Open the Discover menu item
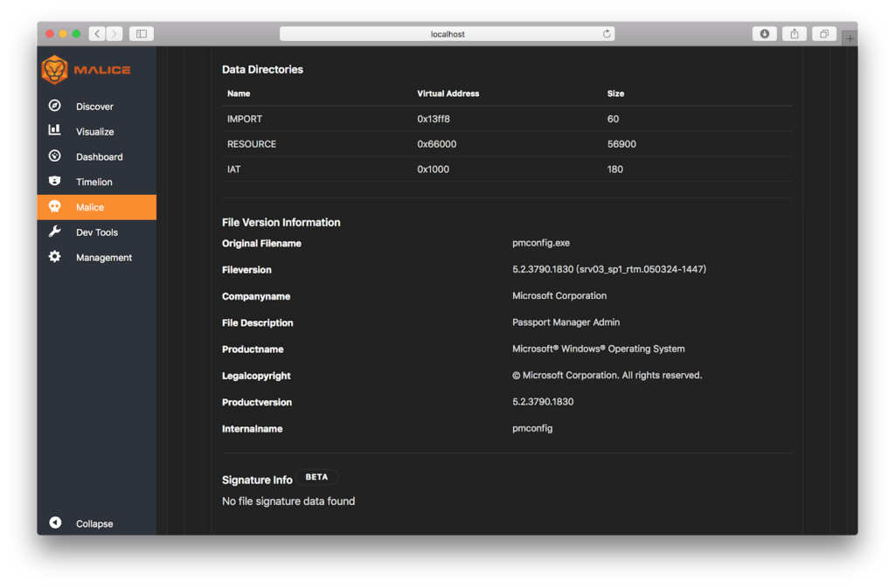The width and height of the screenshot is (895, 588). pyautogui.click(x=94, y=107)
